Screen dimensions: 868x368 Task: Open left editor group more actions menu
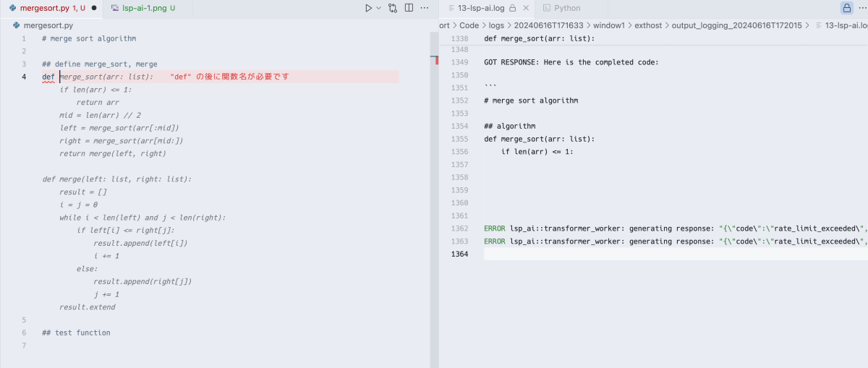(x=425, y=8)
